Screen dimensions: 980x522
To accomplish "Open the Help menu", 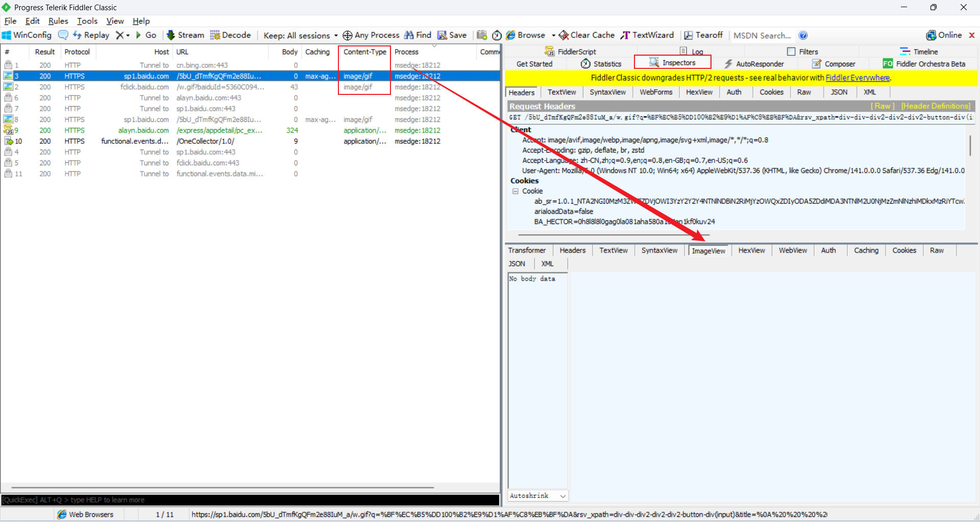I will [x=141, y=21].
